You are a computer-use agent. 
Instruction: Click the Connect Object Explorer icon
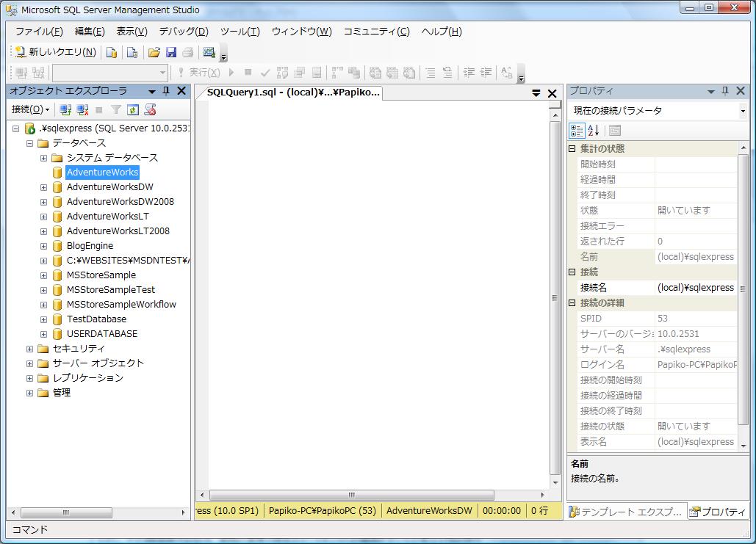coord(65,109)
